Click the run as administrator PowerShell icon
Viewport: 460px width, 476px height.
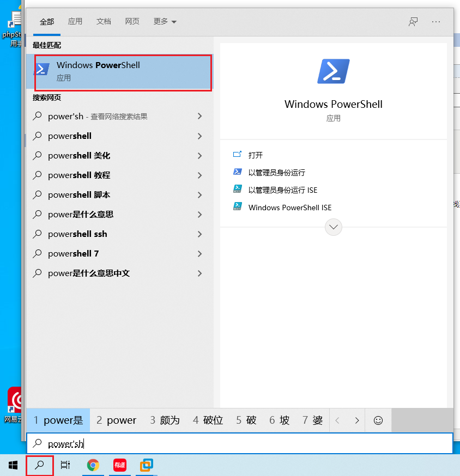pos(237,172)
